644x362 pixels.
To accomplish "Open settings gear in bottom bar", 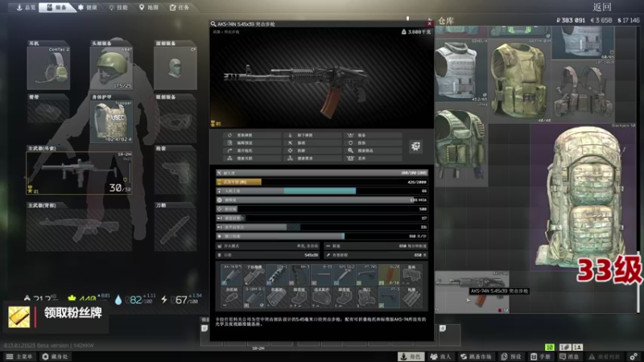I will (x=634, y=356).
